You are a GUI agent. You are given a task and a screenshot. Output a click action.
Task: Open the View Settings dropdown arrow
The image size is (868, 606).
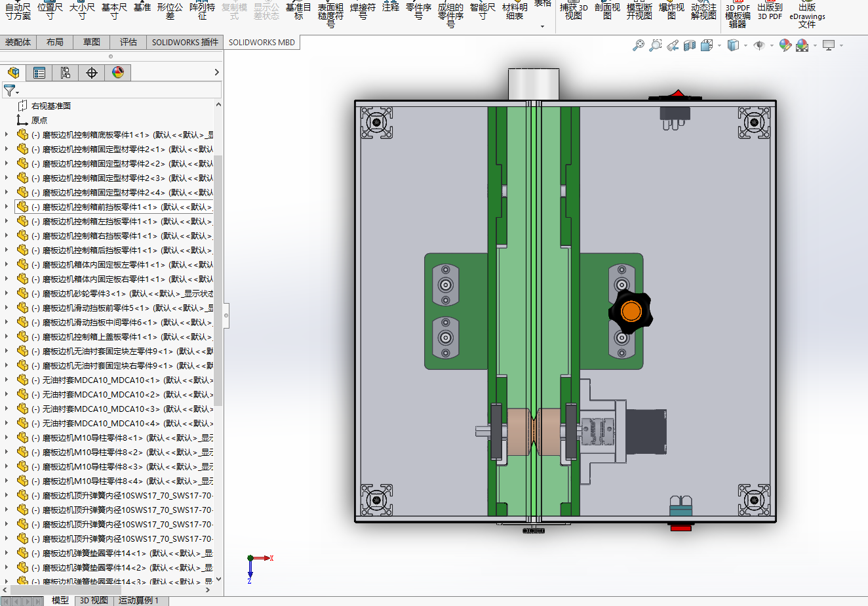(x=841, y=46)
